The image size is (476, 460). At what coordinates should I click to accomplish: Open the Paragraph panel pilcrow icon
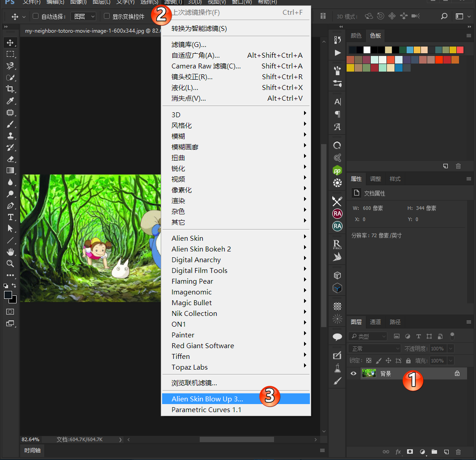[x=337, y=114]
